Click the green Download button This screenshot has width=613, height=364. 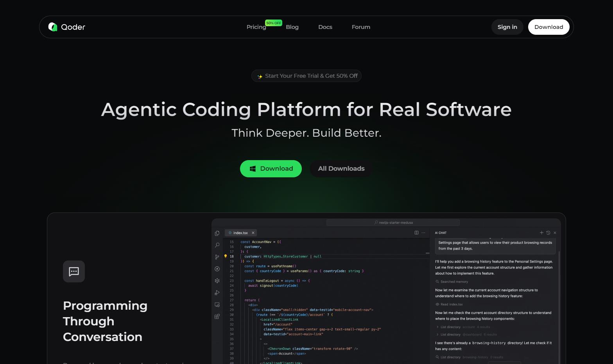(271, 169)
